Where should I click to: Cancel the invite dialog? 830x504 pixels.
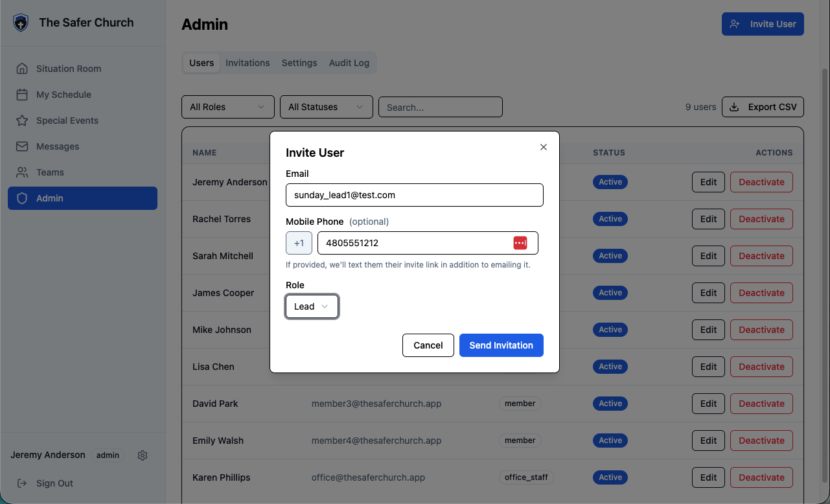[428, 345]
